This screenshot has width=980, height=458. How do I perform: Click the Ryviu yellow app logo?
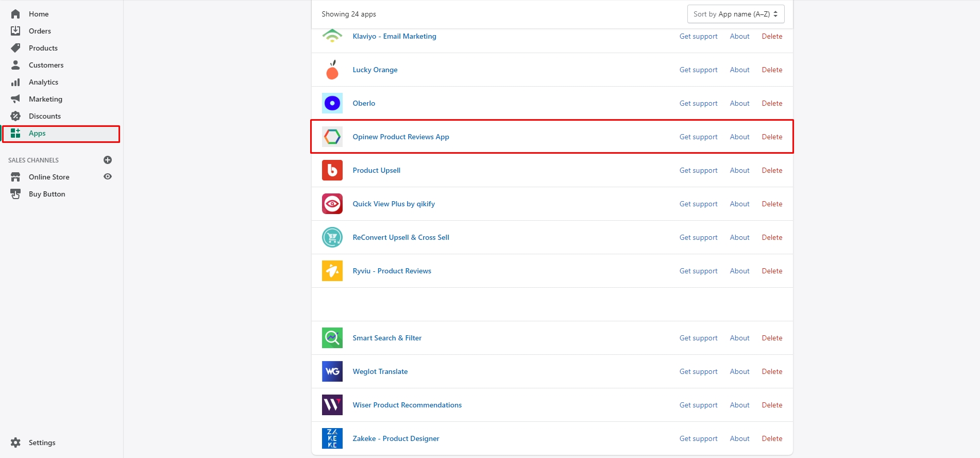point(332,271)
